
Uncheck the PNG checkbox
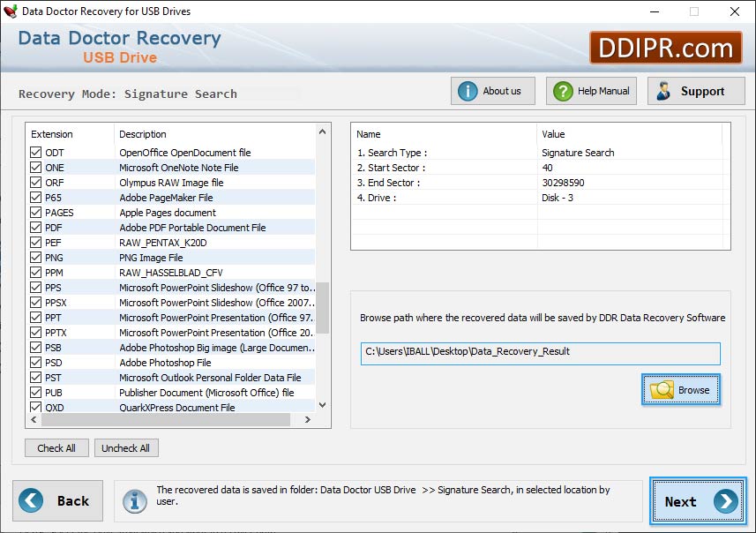[35, 257]
